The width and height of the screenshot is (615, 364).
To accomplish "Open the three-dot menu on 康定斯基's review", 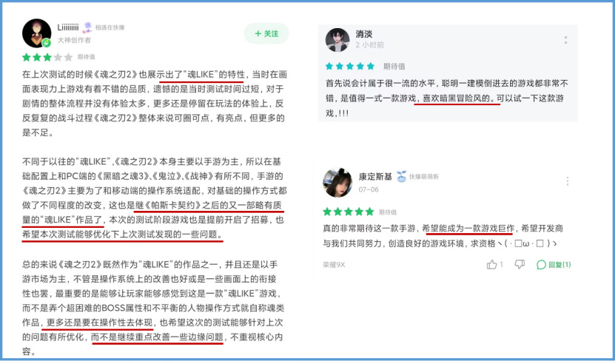I will [x=567, y=181].
